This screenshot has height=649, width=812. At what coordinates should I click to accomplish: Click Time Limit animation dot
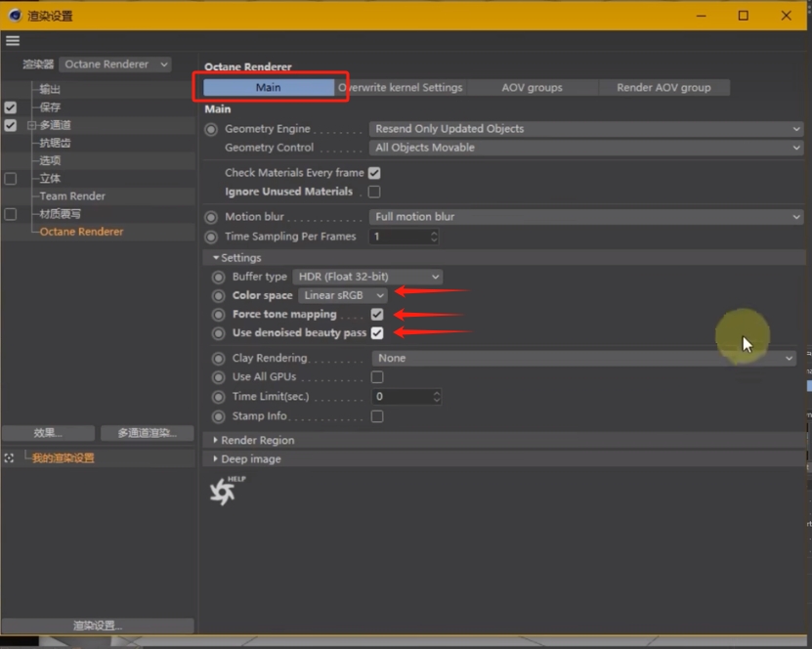[x=219, y=397]
